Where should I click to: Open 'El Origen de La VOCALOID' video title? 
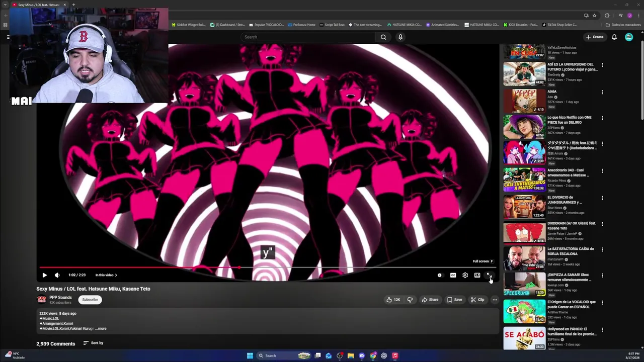click(x=572, y=304)
